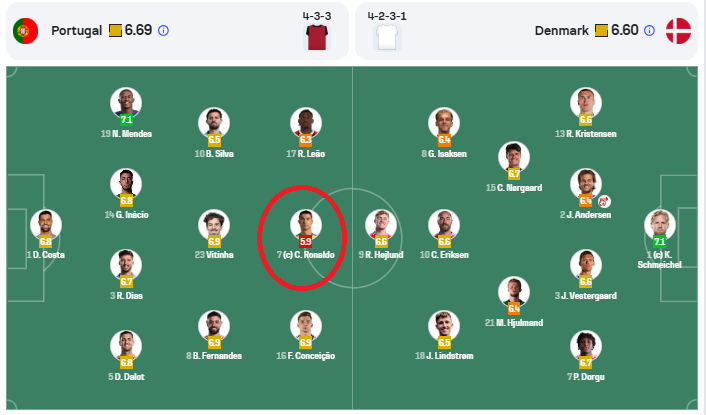Click the Portugal team name
Screen dimensions: 706x415
(77, 31)
